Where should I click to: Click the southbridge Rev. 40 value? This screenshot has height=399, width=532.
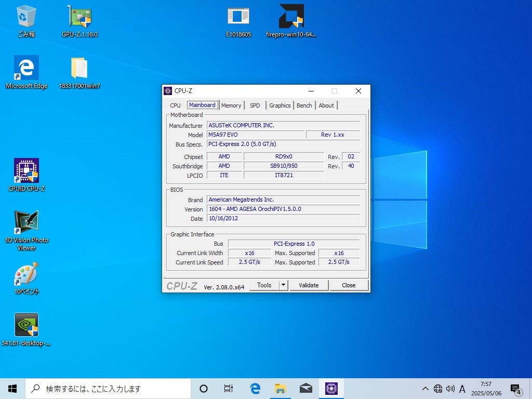pyautogui.click(x=351, y=166)
